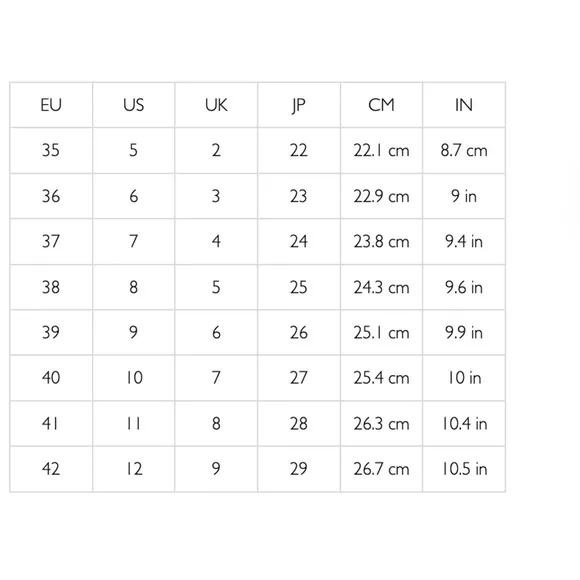The height and width of the screenshot is (580, 580).
Task: Click the EU column header
Action: tap(51, 105)
